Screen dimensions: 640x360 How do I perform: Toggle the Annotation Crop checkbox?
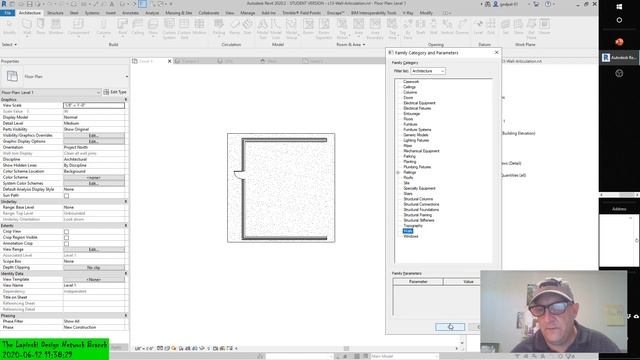coord(66,244)
